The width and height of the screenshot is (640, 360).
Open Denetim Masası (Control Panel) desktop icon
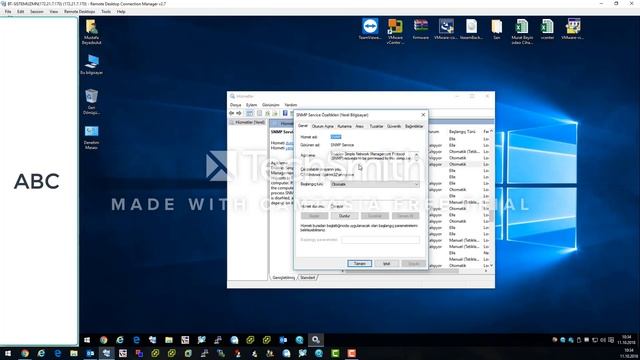(91, 137)
